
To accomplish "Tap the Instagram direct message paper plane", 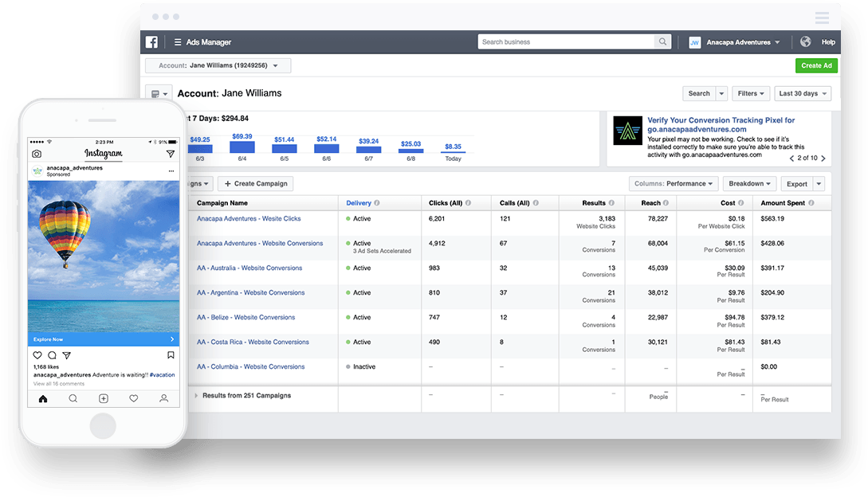I will coord(170,154).
